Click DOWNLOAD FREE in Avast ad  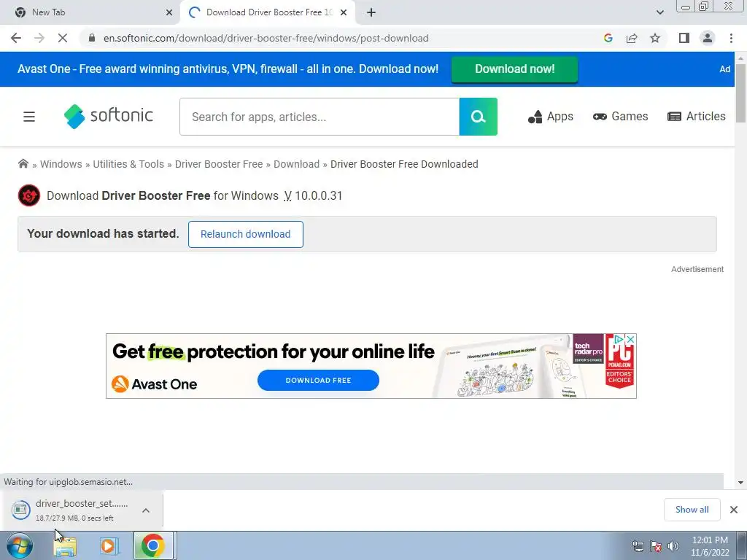pos(318,381)
